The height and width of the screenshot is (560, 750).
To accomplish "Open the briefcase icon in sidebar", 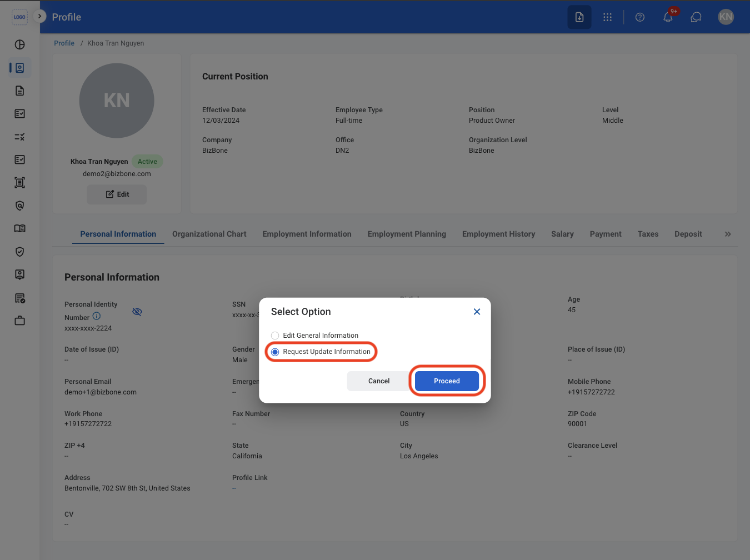I will point(20,321).
